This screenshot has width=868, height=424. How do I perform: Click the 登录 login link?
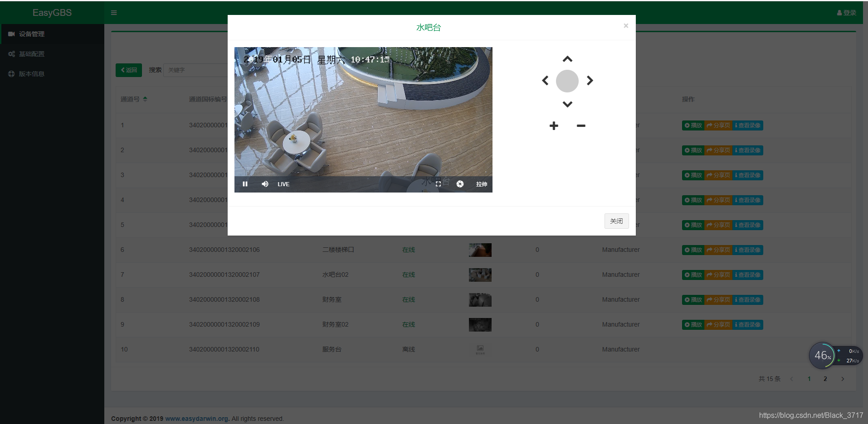846,13
